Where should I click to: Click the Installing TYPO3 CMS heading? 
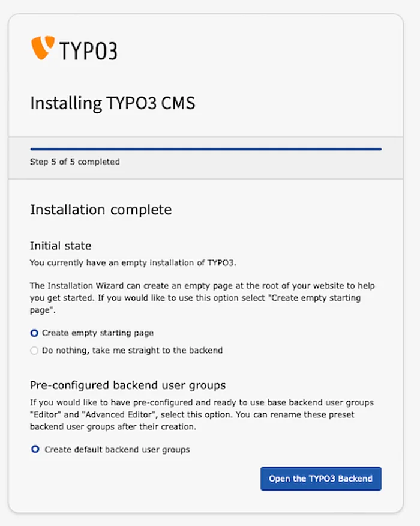pos(112,103)
